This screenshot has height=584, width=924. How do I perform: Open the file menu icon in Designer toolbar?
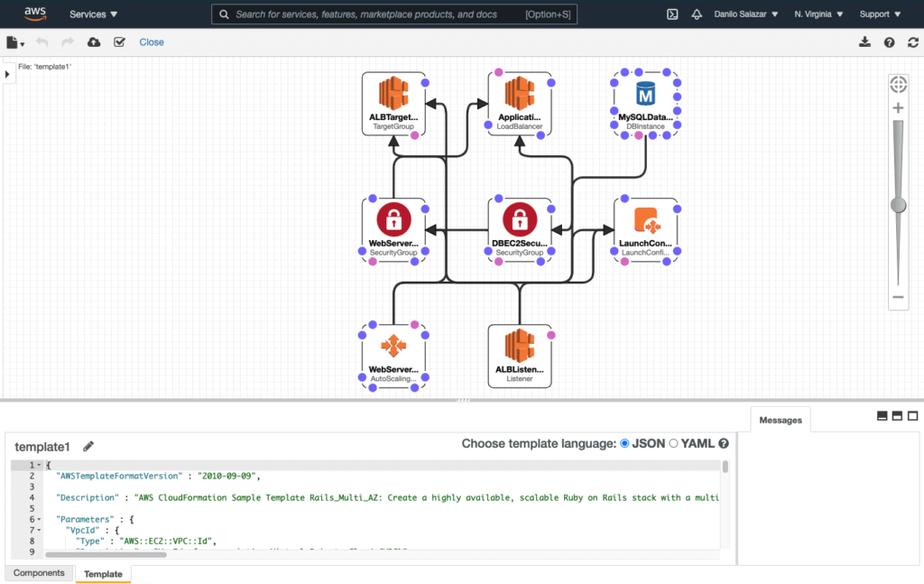point(13,42)
